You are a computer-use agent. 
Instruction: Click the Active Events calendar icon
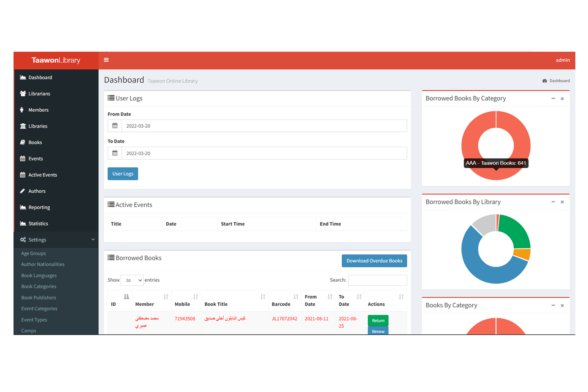(x=23, y=175)
